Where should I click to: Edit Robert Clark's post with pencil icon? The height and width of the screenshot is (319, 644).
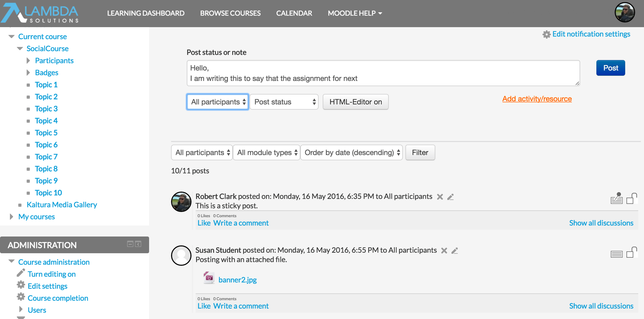450,197
